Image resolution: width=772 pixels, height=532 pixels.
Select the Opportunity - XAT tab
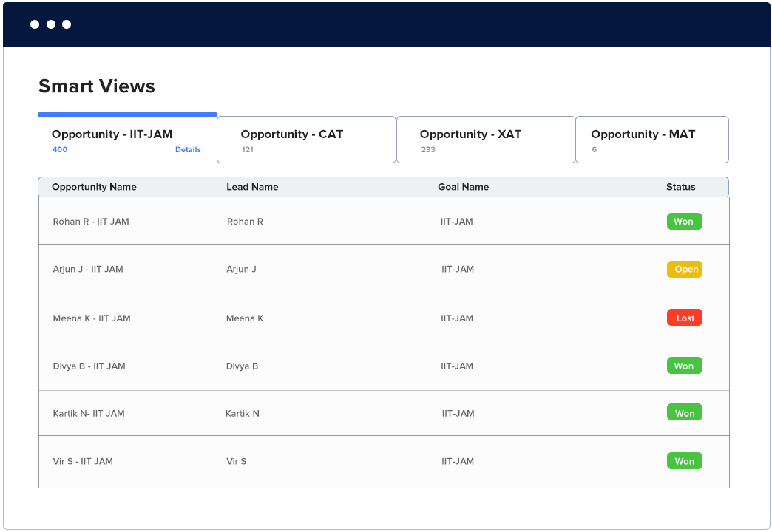click(470, 134)
